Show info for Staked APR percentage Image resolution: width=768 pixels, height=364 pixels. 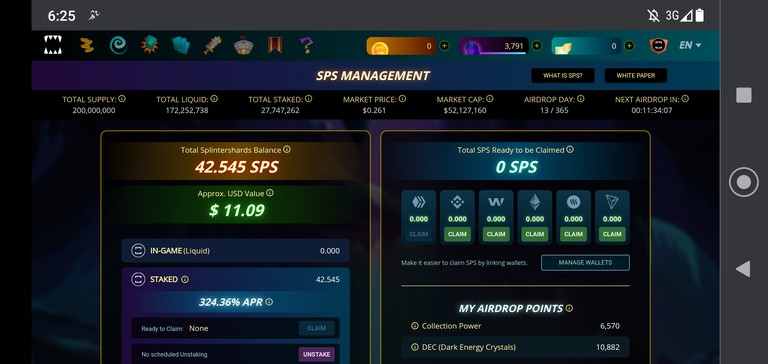[269, 302]
